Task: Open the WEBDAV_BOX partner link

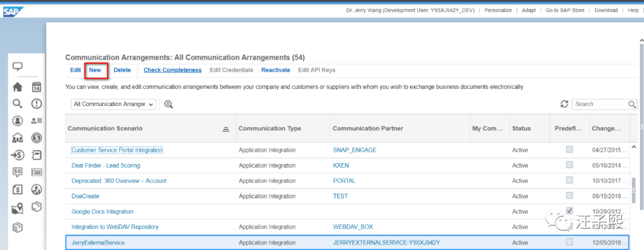Action: [x=354, y=227]
